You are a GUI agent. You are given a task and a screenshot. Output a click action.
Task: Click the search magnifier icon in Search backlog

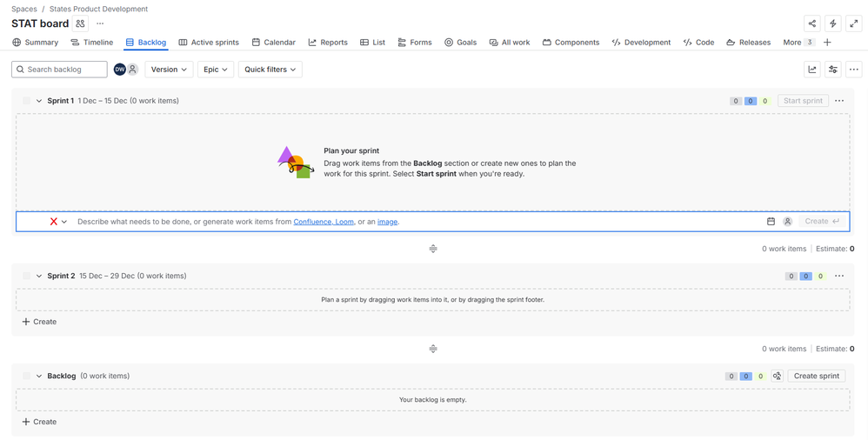(20, 70)
